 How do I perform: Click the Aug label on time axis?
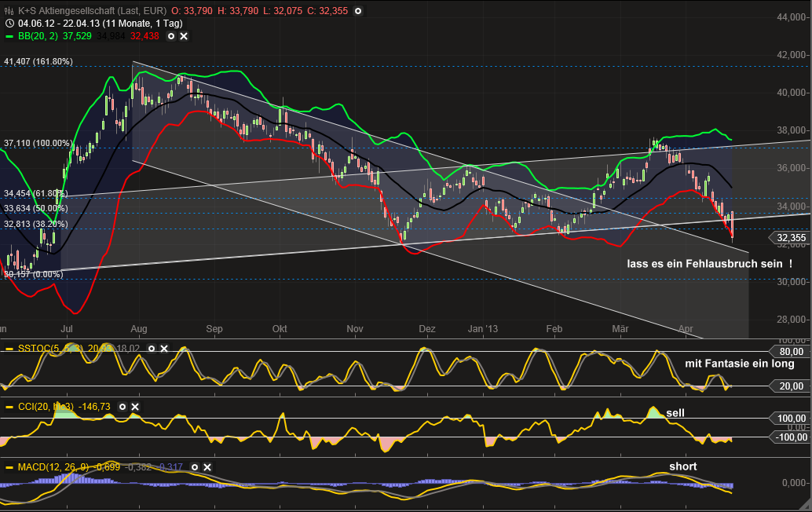139,329
